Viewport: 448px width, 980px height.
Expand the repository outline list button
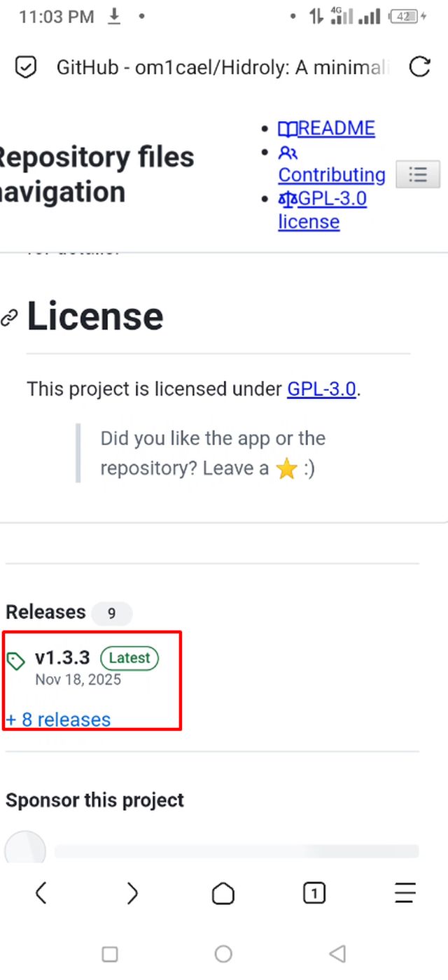[418, 174]
